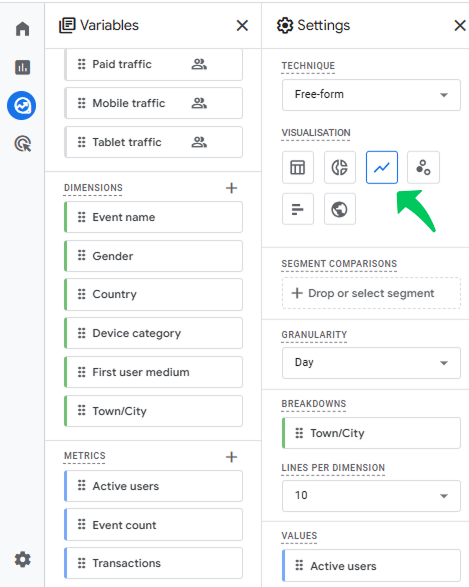Open the Home icon in sidebar
Image resolution: width=469 pixels, height=587 pixels.
pos(22,28)
